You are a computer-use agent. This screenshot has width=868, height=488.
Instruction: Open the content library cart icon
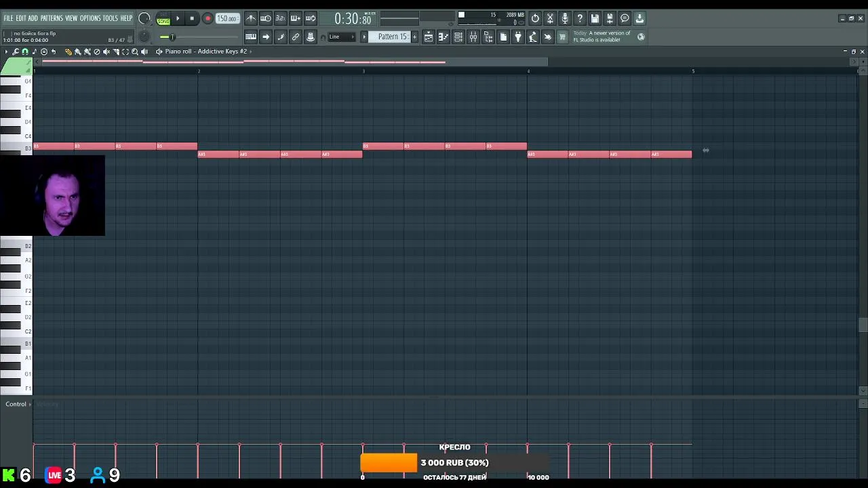tap(562, 37)
